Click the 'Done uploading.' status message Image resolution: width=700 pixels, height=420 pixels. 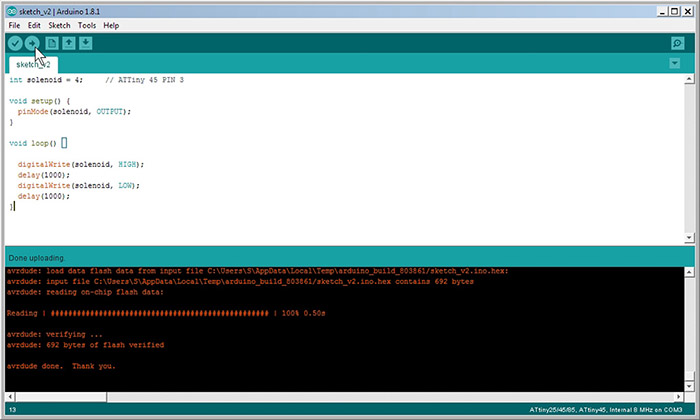coord(37,258)
